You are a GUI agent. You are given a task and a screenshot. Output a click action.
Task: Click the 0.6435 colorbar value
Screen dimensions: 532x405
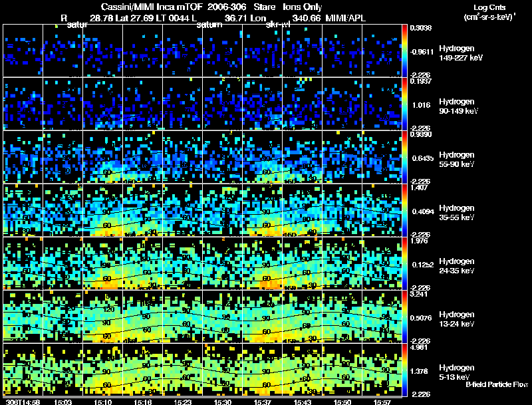pyautogui.click(x=422, y=158)
